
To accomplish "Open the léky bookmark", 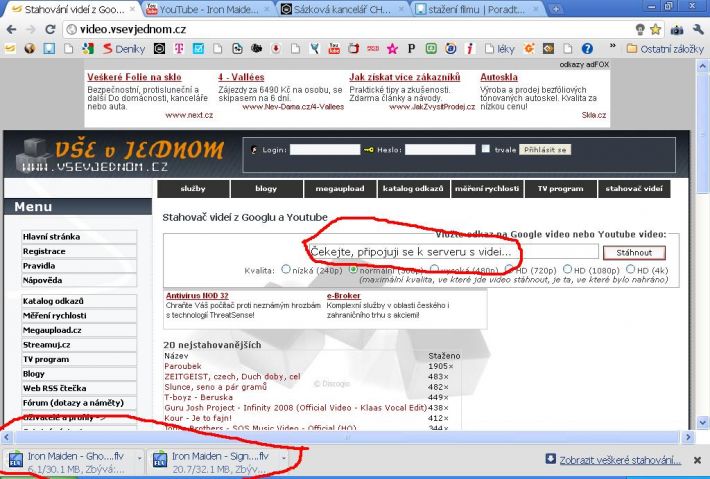I will click(500, 48).
